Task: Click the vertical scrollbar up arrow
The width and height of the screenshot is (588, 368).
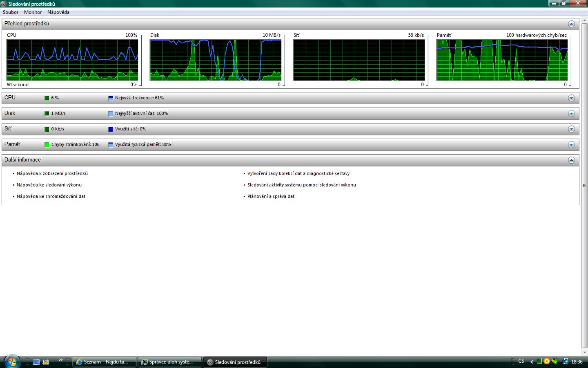Action: [x=585, y=19]
